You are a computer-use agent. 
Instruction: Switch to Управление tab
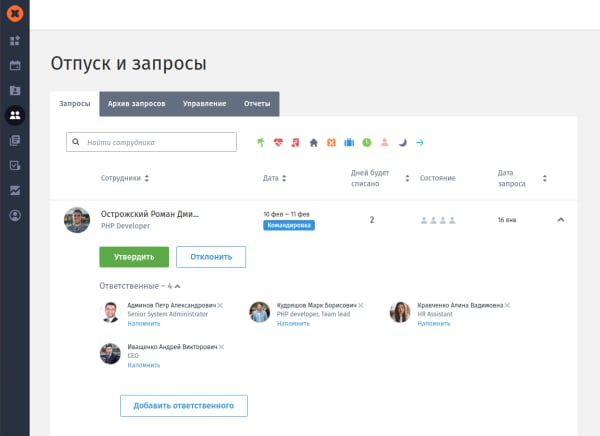click(x=204, y=104)
